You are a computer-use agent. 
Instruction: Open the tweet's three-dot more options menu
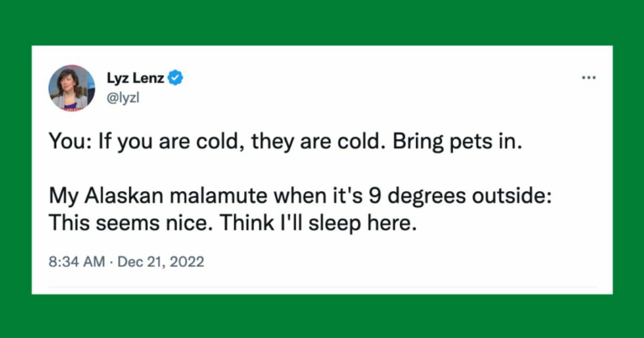(588, 77)
